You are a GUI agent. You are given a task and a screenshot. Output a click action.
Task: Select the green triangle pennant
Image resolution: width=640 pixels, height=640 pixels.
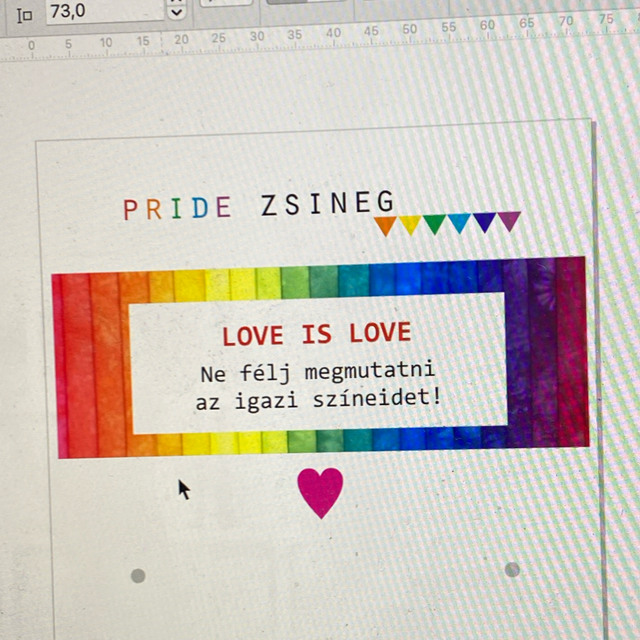434,224
